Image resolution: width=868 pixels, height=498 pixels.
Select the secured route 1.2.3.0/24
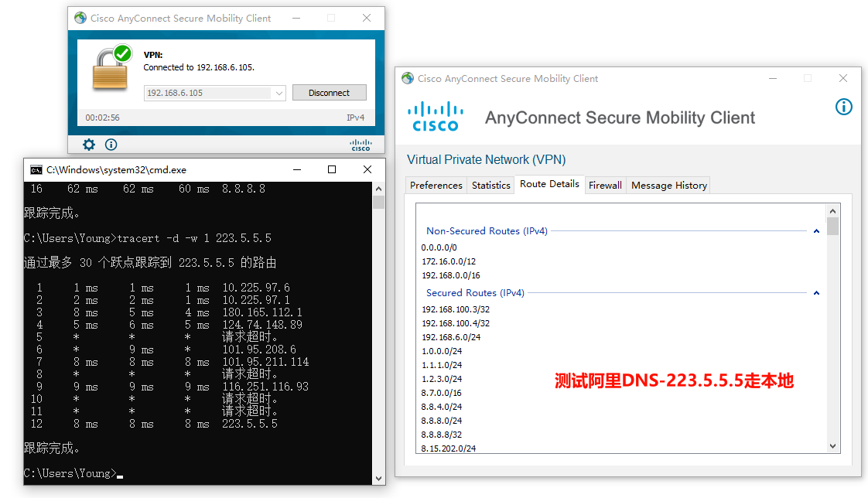(441, 378)
